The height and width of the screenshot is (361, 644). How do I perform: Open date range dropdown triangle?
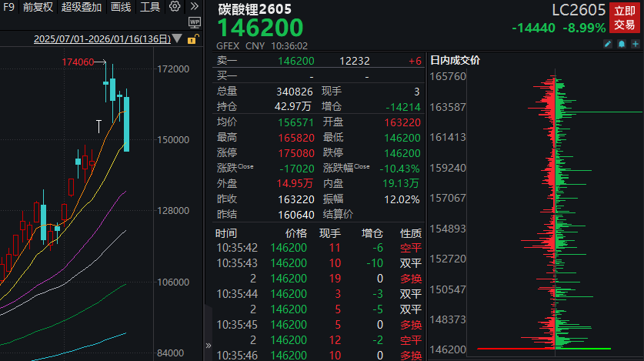(178, 39)
